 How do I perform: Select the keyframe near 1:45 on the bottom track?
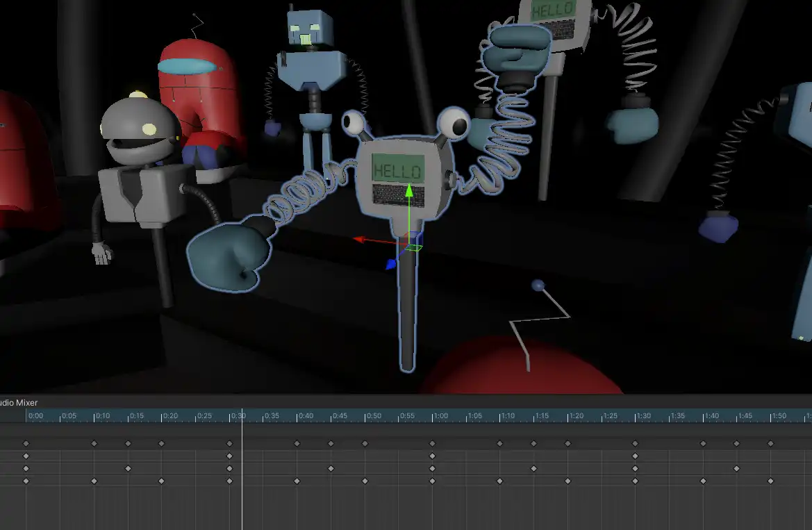[770, 481]
